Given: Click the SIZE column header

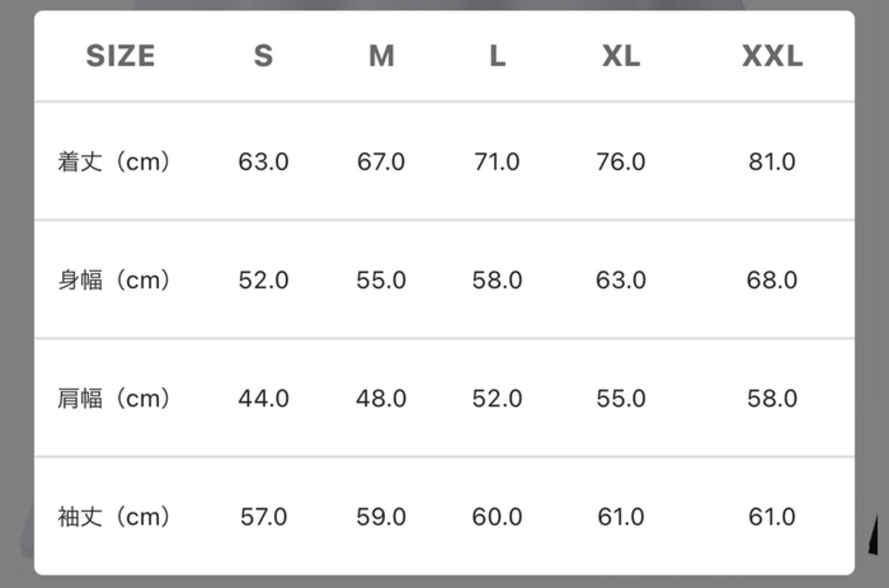Looking at the screenshot, I should 120,56.
